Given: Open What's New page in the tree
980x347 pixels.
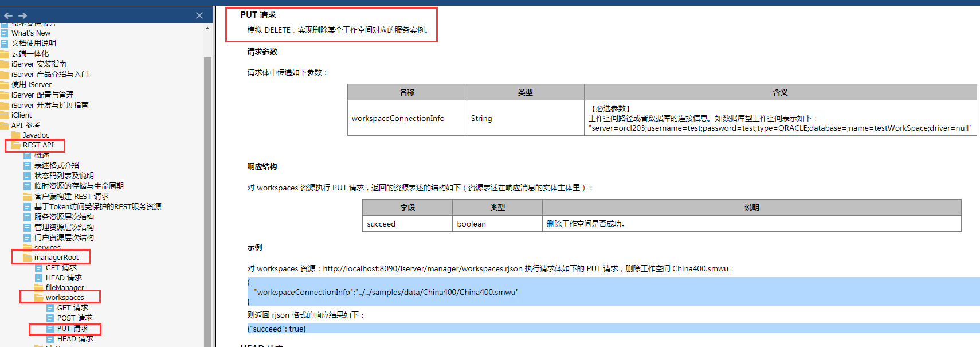Looking at the screenshot, I should click(x=31, y=33).
